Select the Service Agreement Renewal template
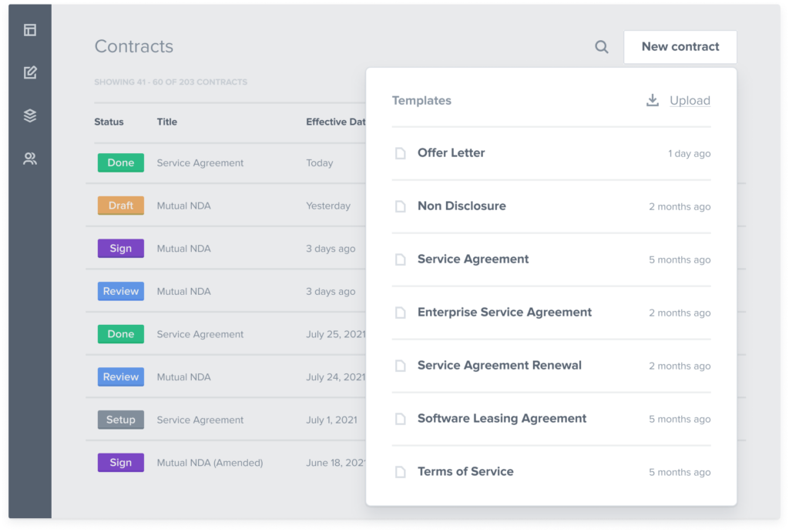 point(499,365)
